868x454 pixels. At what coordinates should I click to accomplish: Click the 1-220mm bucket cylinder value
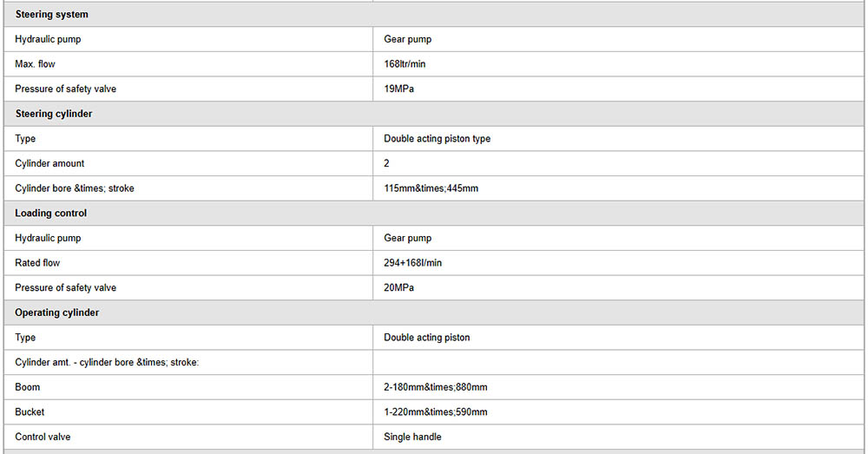(x=435, y=412)
